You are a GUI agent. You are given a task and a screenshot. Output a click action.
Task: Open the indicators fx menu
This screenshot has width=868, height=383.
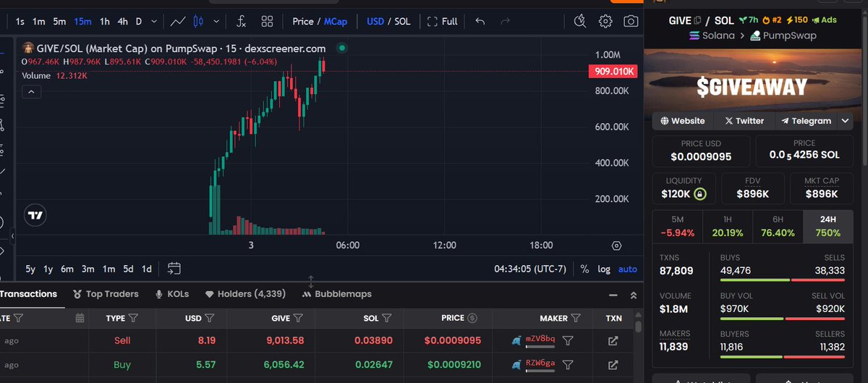242,21
